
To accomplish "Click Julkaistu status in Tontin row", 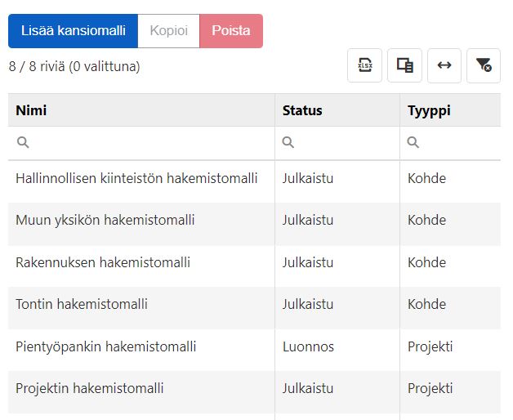I will coord(308,304).
